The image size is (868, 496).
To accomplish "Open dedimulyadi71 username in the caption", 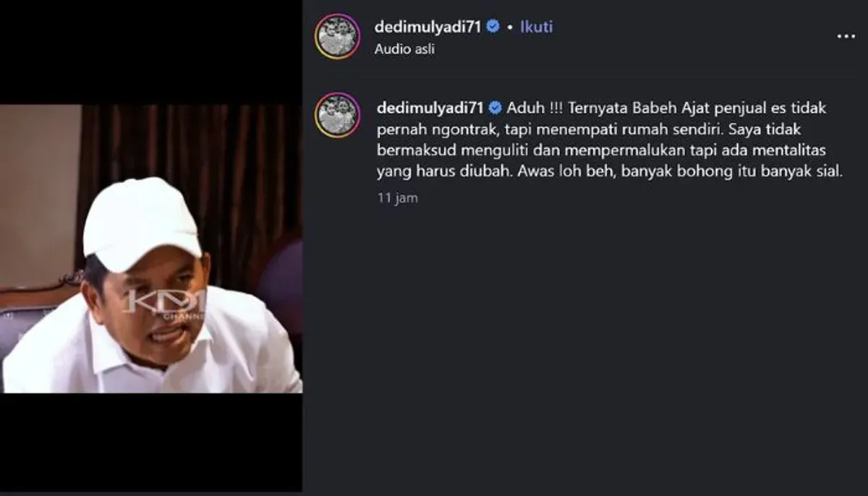I will click(x=431, y=108).
